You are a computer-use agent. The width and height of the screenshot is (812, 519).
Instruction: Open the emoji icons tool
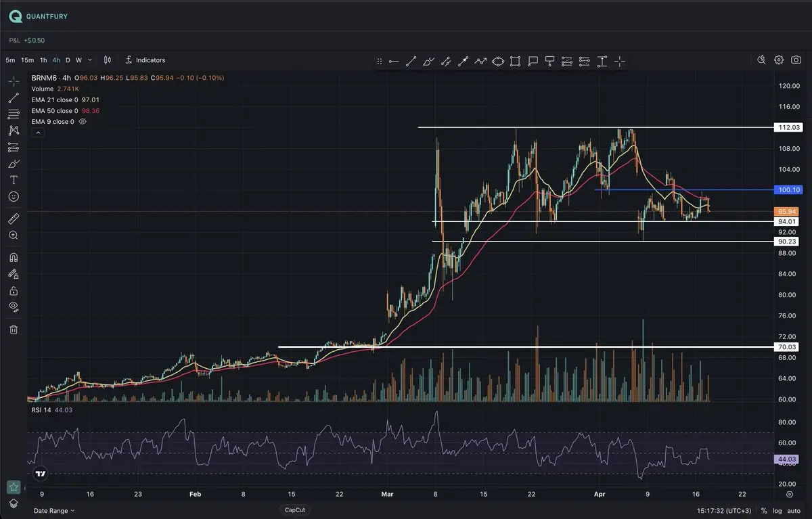(x=14, y=196)
